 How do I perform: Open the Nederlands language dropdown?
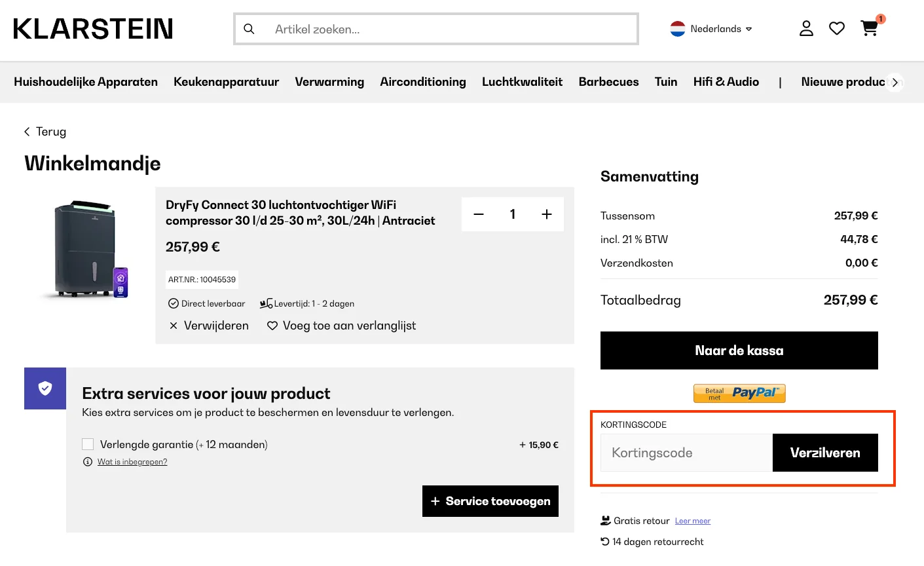coord(711,28)
